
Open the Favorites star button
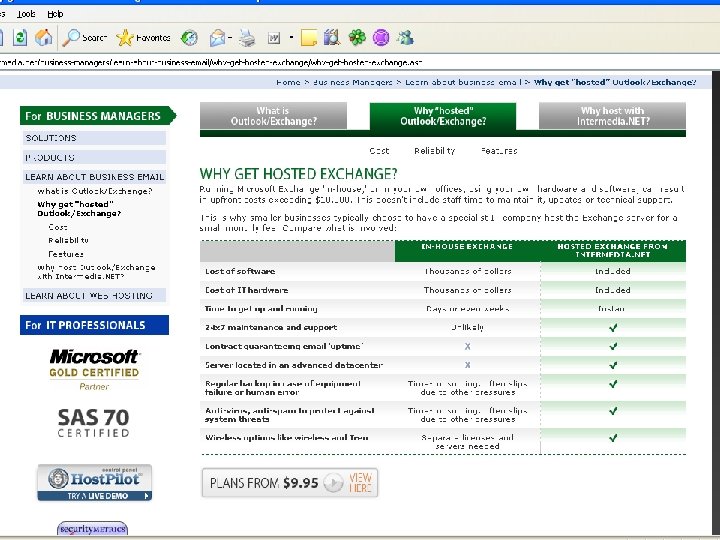point(143,38)
